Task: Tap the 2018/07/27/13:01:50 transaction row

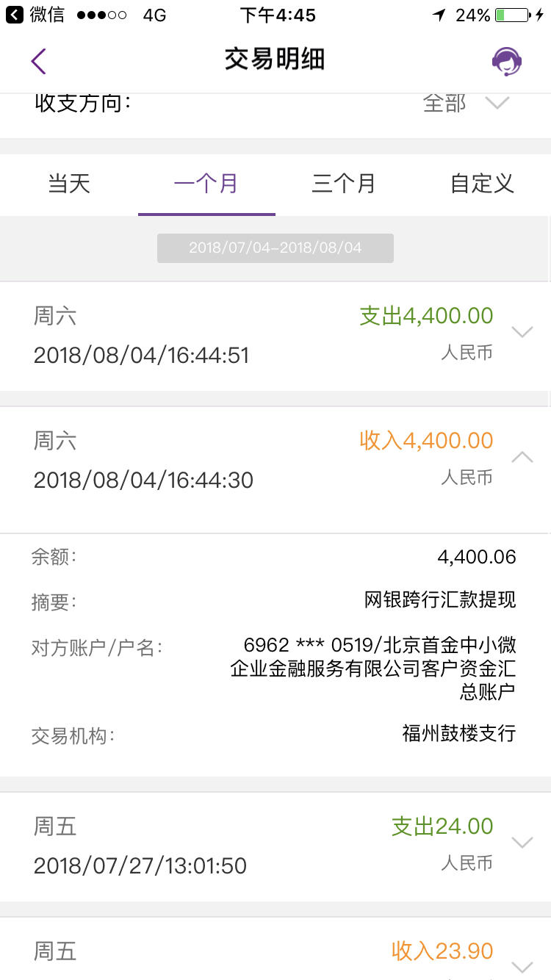Action: 275,846
